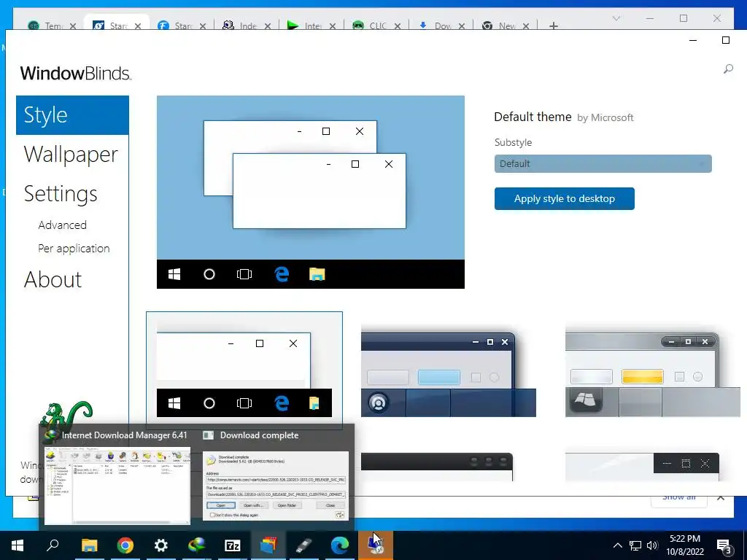Screen dimensions: 747x560
Task: Click the USB drive tool taskbar icon
Action: tap(304, 545)
